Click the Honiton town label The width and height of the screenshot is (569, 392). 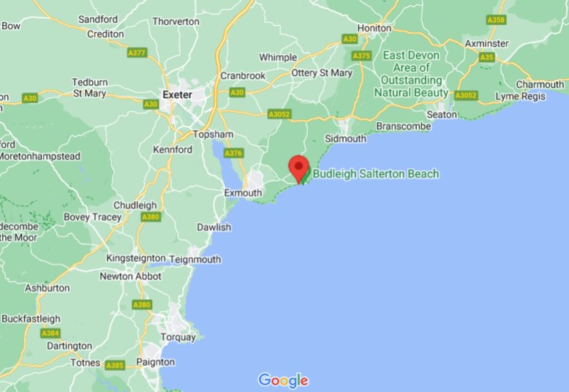374,28
